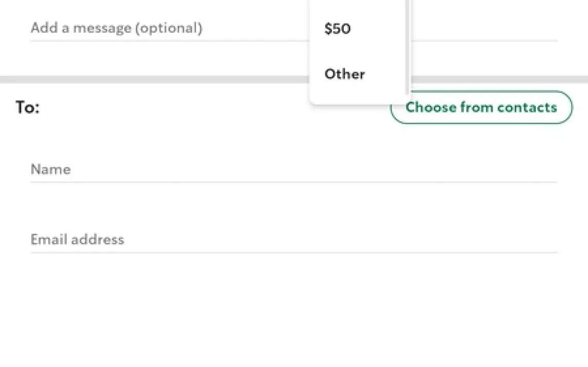The image size is (588, 367).
Task: Select Other to enter custom amount
Action: click(344, 74)
